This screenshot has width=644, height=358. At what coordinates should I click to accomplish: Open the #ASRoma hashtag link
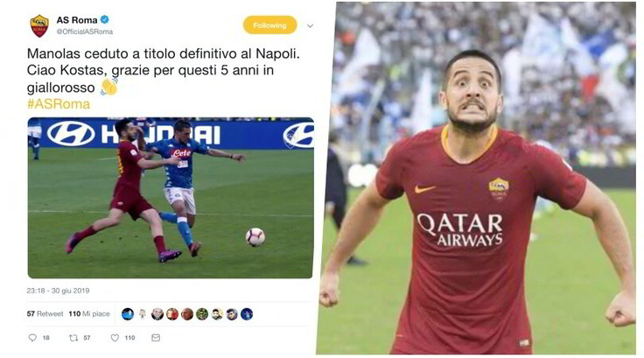coord(59,104)
